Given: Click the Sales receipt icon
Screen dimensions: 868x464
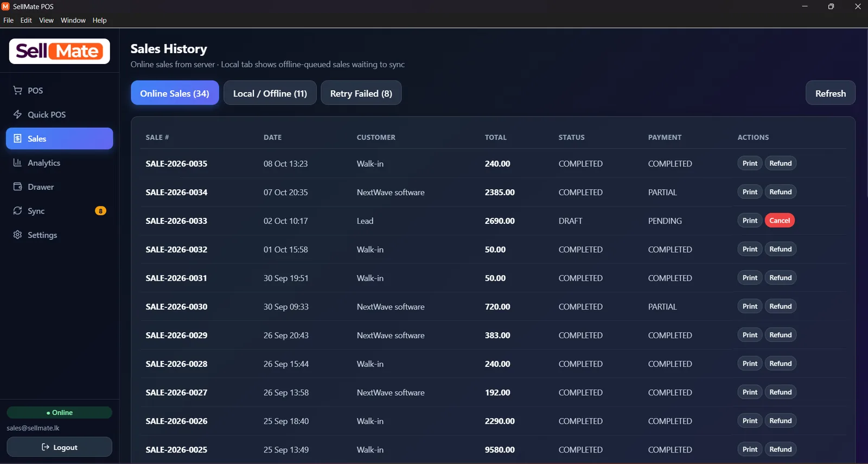Looking at the screenshot, I should coord(17,139).
